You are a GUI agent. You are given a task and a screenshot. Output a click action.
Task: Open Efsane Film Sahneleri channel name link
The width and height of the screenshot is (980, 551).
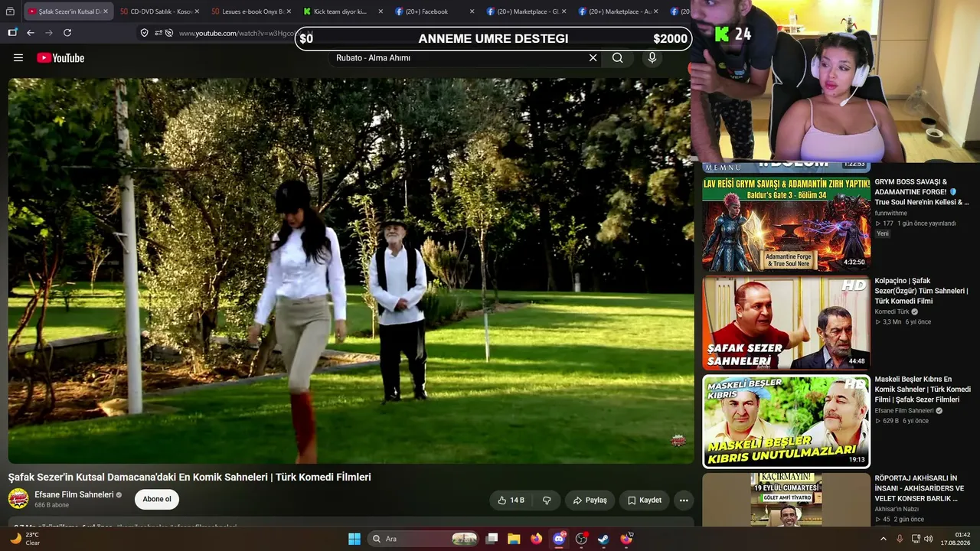point(74,494)
